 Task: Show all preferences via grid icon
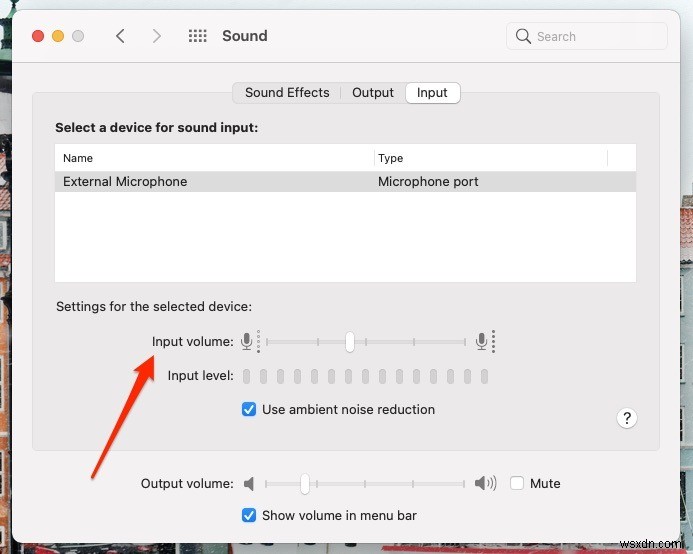[198, 36]
